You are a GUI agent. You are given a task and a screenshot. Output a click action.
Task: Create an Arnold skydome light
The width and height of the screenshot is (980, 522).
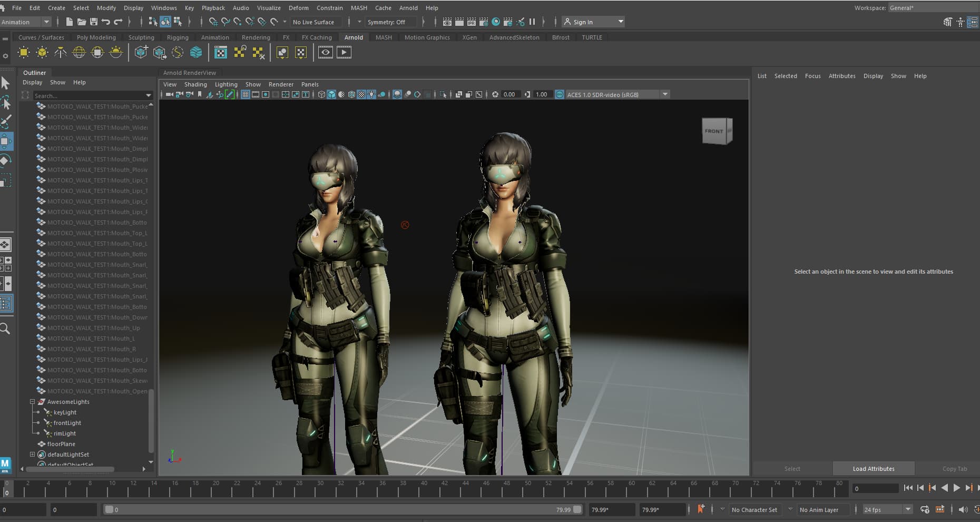tap(79, 52)
